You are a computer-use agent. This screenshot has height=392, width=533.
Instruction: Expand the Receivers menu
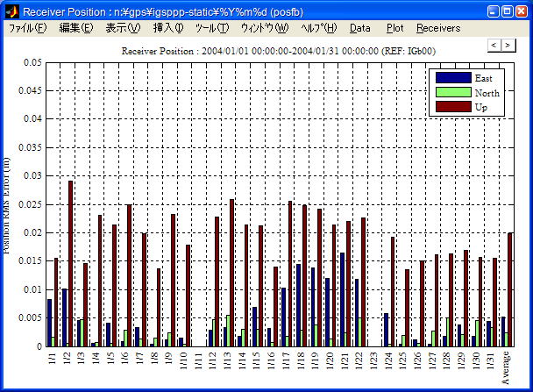437,28
